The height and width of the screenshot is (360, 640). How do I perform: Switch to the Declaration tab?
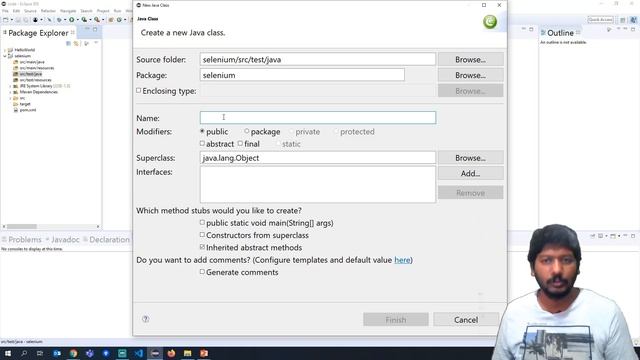click(109, 240)
